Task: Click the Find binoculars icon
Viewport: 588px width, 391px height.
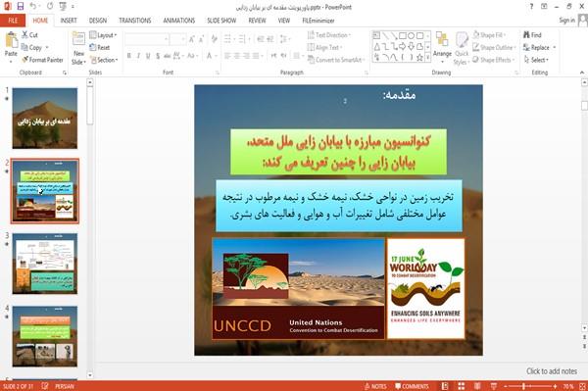Action: [x=526, y=35]
